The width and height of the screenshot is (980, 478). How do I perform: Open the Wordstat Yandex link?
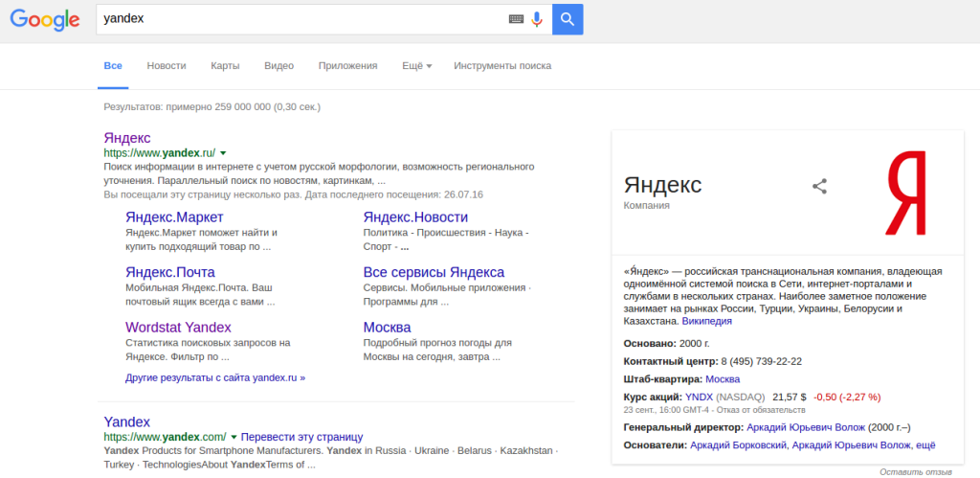coord(178,328)
